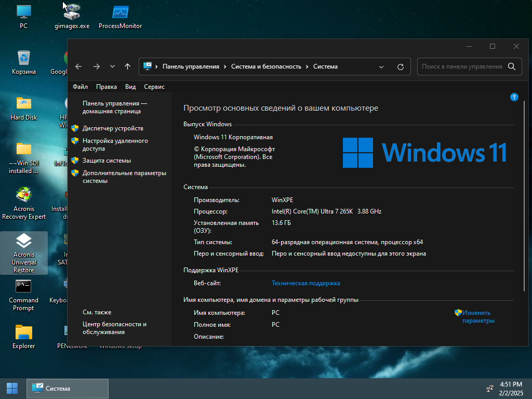
Task: Select the Корзина recycle bin icon
Action: click(24, 62)
